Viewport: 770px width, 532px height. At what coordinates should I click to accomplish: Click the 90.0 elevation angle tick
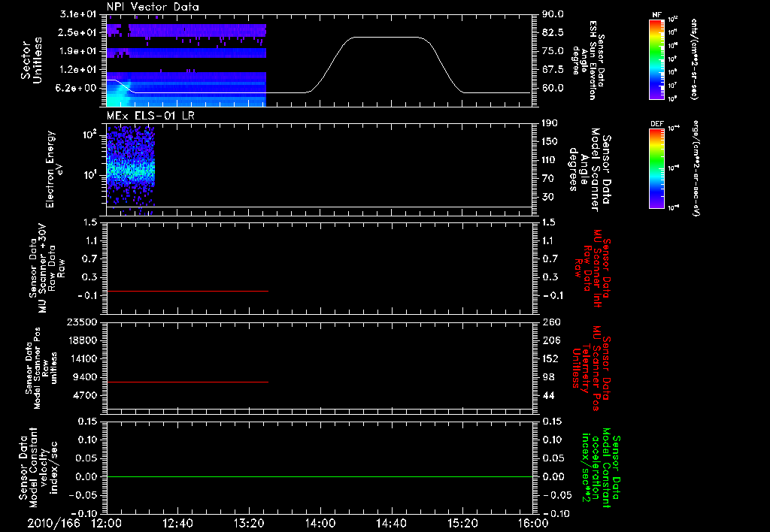coord(553,14)
